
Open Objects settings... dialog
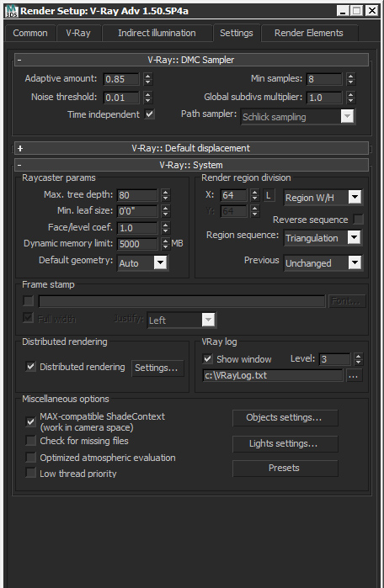[x=285, y=418]
